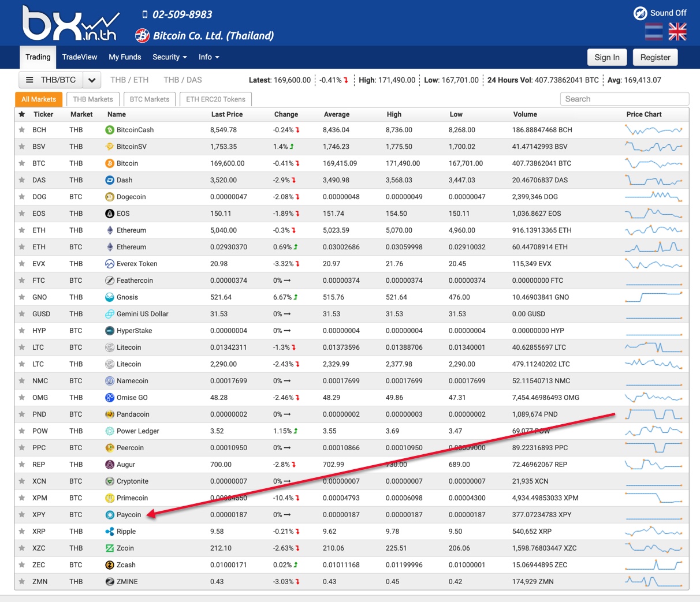
Task: Switch to THB Markets tab
Action: 93,99
